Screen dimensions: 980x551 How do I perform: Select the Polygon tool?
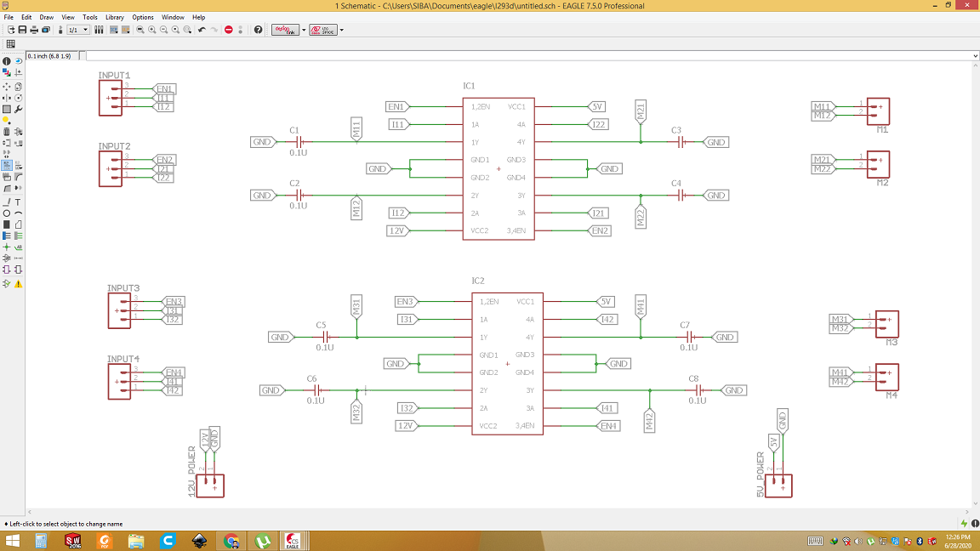pos(18,224)
